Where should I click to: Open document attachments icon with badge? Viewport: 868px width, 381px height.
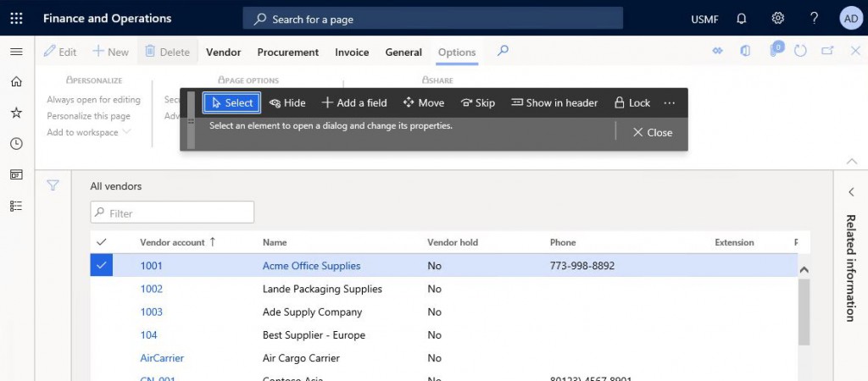tap(776, 50)
